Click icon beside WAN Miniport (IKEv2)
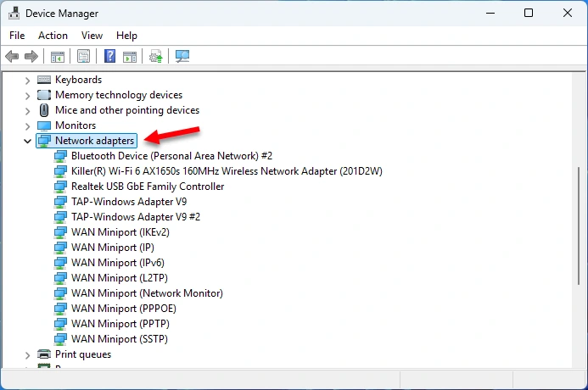Viewport: 588px width, 390px height. pos(60,232)
